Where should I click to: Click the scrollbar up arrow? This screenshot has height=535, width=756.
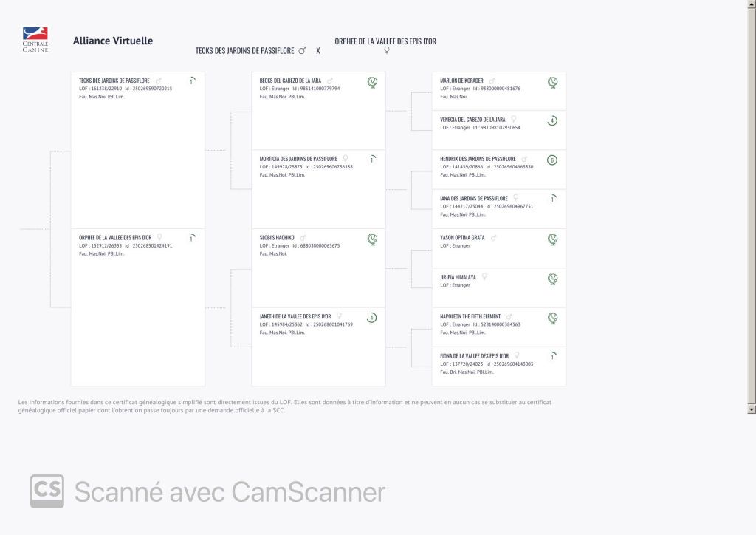click(752, 4)
